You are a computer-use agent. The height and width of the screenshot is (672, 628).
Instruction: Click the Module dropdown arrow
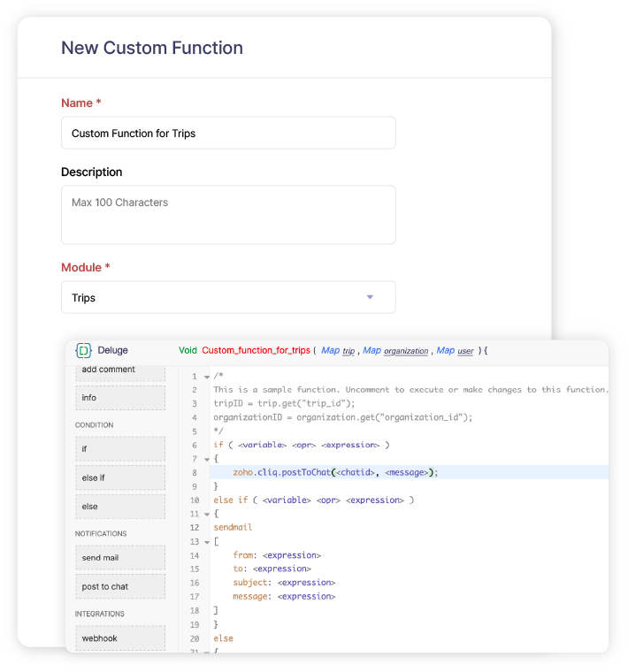(370, 297)
